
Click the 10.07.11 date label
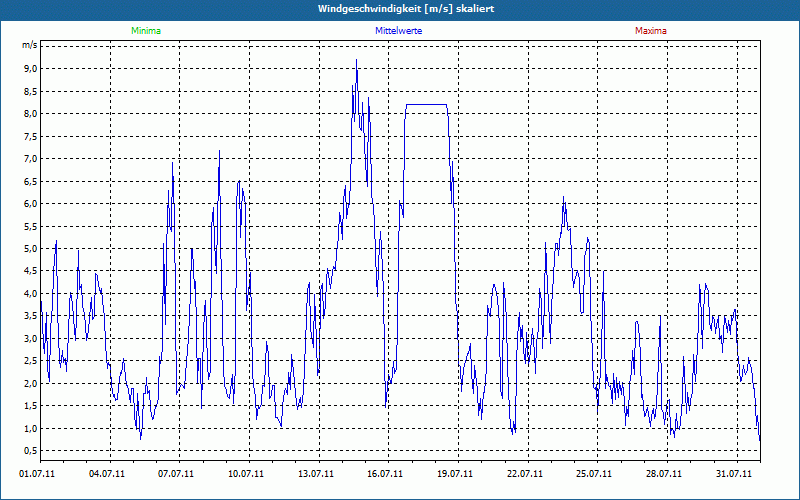pyautogui.click(x=246, y=474)
